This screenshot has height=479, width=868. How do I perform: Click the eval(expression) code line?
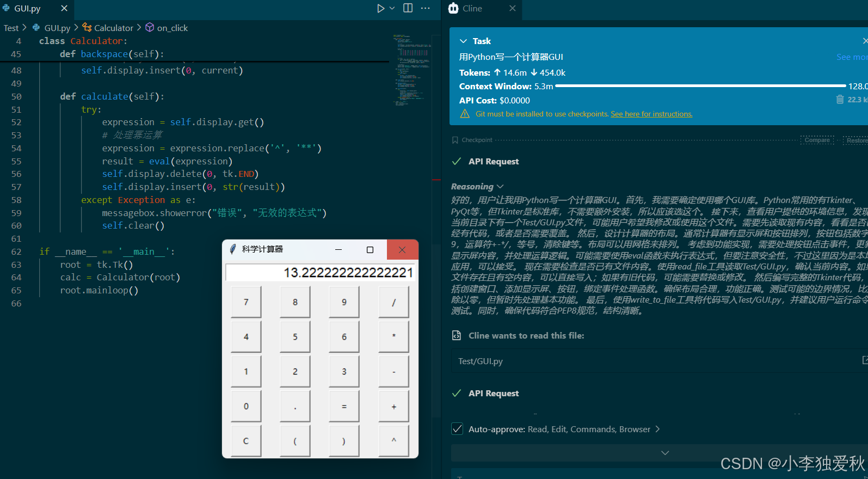click(x=167, y=161)
